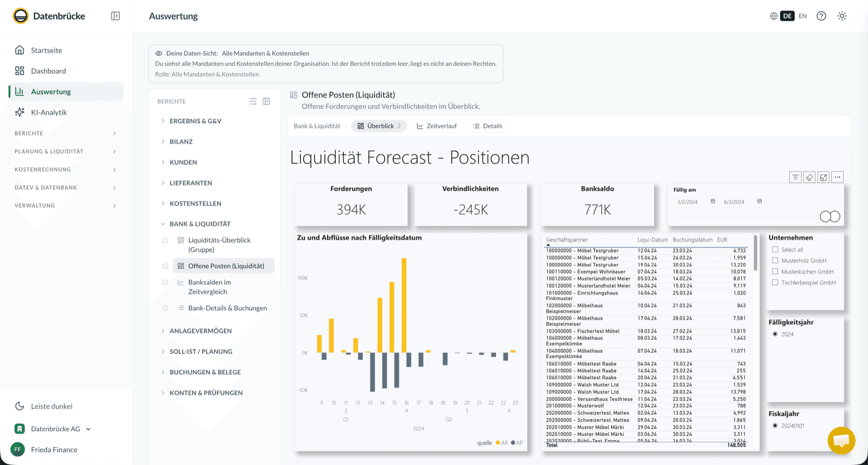Check Musterküchen GmbH company
Image resolution: width=868 pixels, height=465 pixels.
pyautogui.click(x=775, y=271)
